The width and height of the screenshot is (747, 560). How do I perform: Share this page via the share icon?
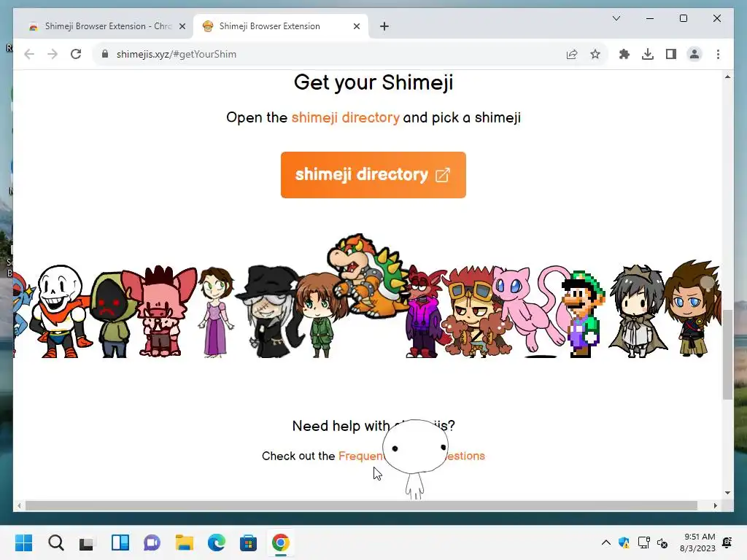572,54
